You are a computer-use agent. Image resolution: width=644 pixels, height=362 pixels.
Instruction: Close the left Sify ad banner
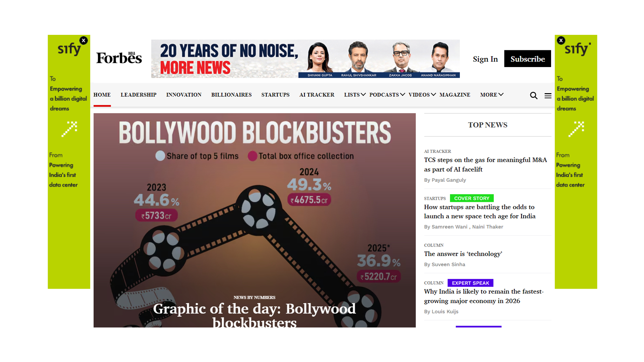click(x=84, y=41)
